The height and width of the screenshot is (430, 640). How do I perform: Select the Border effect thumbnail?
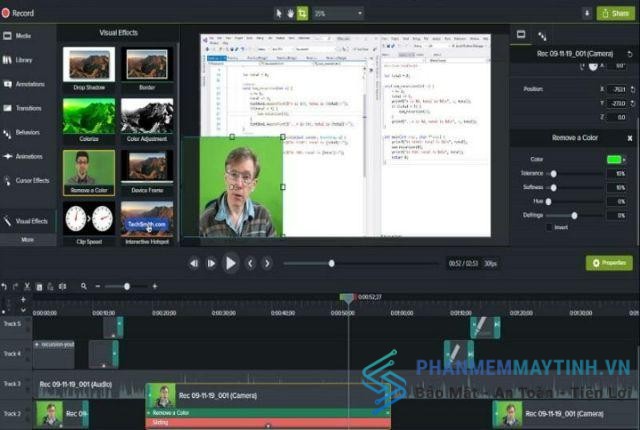click(147, 69)
